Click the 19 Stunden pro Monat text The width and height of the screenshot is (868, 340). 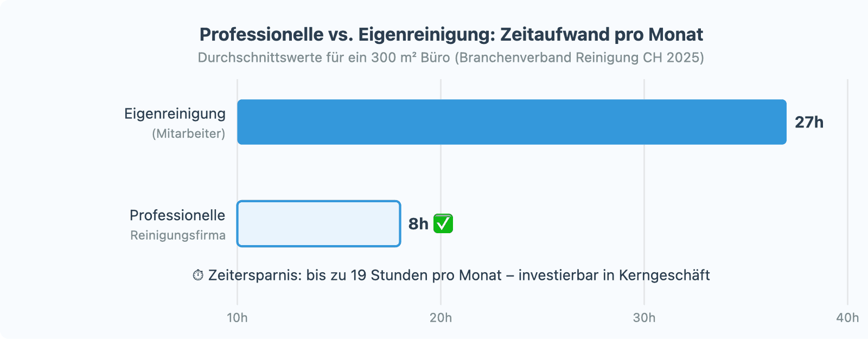pyautogui.click(x=426, y=275)
